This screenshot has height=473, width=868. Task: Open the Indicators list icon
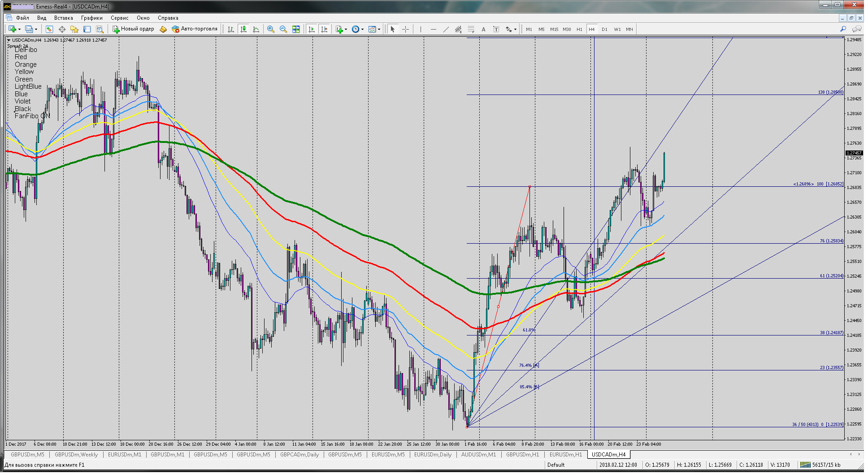click(339, 29)
